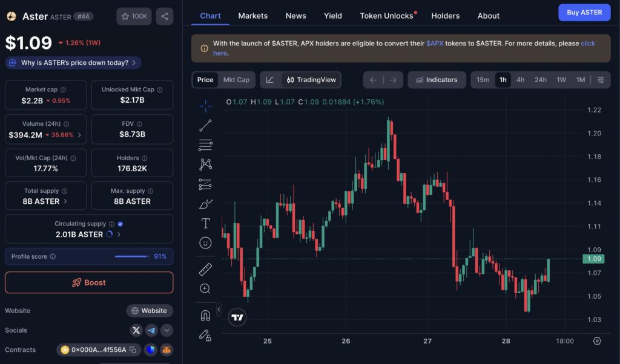Set chart interval to 24h

541,80
